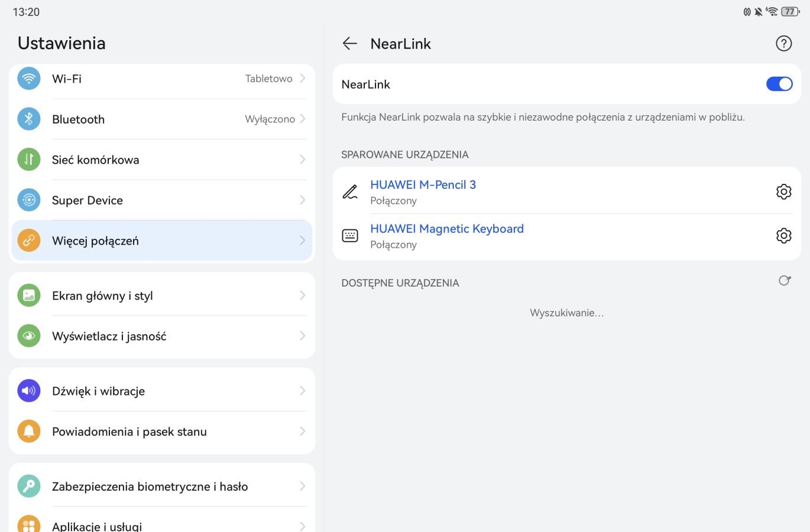The width and height of the screenshot is (810, 532).
Task: Click the pencil icon beside M-Pencil 3
Action: [350, 192]
